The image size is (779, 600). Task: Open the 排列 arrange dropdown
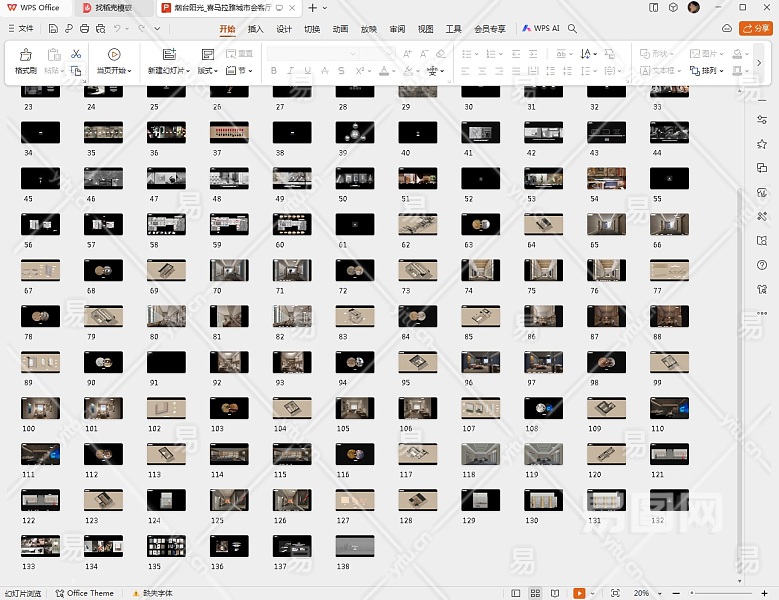tap(709, 71)
